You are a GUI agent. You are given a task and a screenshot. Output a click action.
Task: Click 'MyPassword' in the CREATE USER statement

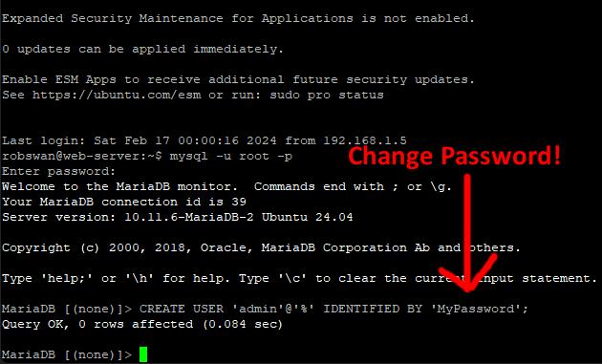tap(476, 309)
